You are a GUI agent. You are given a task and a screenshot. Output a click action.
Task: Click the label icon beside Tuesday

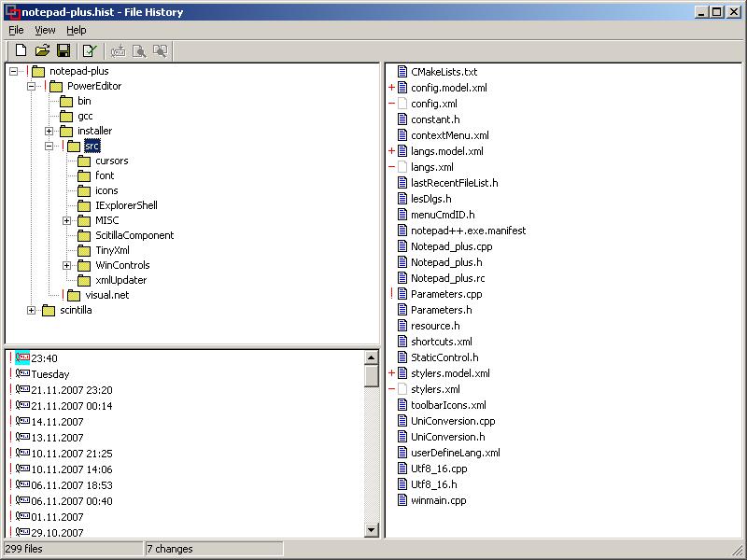point(22,374)
